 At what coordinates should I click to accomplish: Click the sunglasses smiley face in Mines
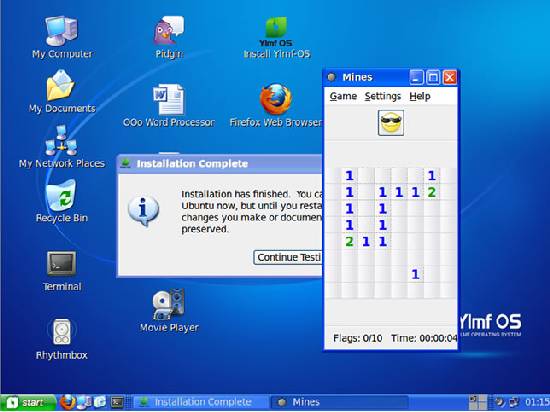pos(391,123)
